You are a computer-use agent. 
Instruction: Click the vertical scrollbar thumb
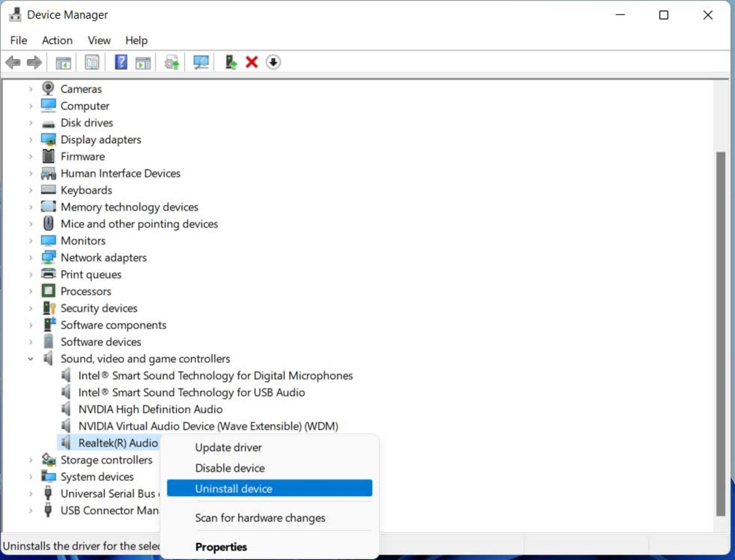(x=720, y=333)
